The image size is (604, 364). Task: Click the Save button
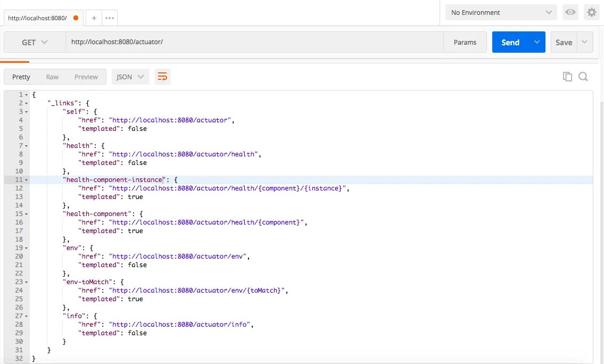tap(564, 42)
